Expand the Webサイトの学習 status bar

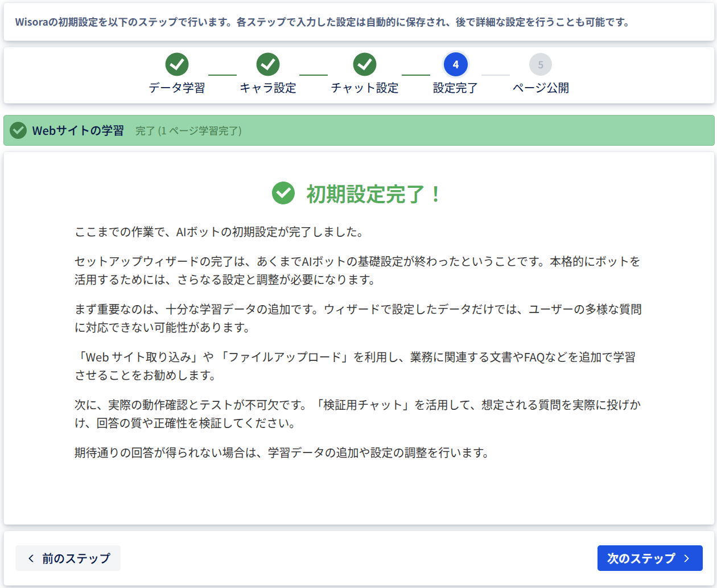(359, 130)
